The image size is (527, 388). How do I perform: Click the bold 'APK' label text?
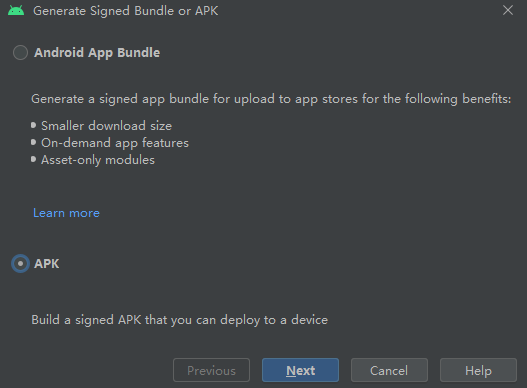pyautogui.click(x=46, y=264)
